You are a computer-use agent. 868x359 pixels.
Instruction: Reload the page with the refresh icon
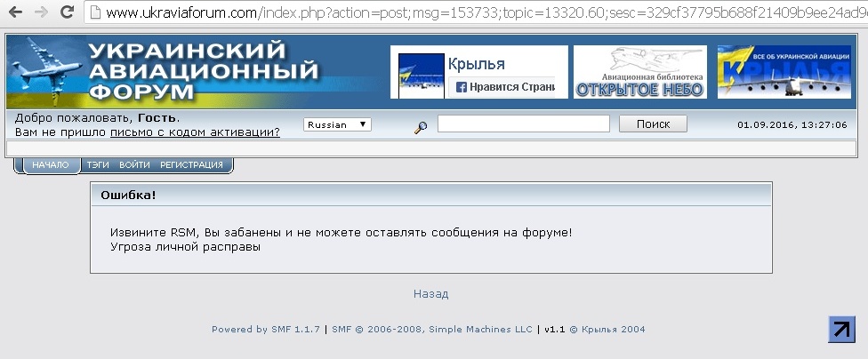pos(67,12)
